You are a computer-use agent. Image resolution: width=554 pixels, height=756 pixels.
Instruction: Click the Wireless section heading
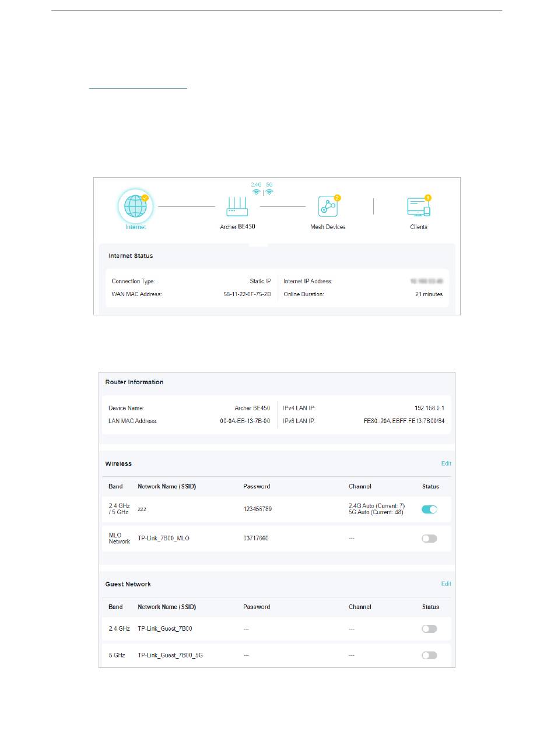coord(118,464)
